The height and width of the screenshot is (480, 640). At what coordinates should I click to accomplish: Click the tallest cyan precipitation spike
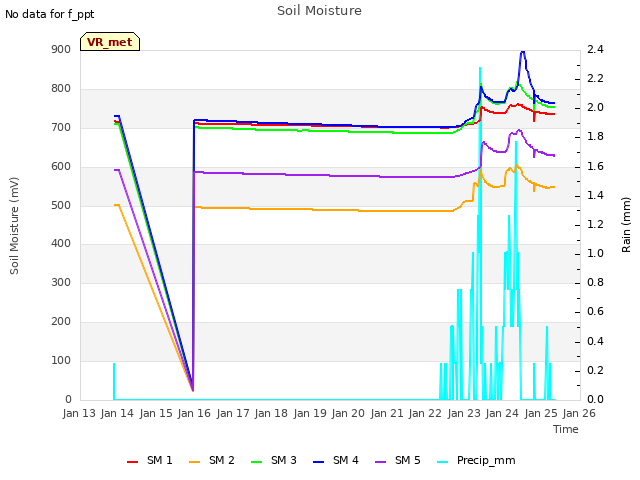[x=480, y=69]
